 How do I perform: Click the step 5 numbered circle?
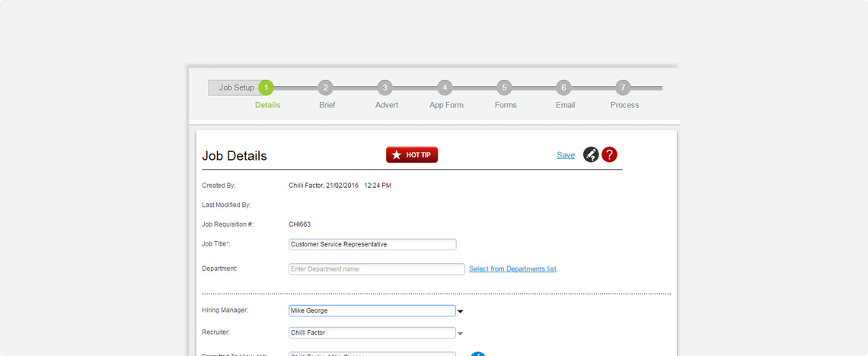click(x=504, y=87)
